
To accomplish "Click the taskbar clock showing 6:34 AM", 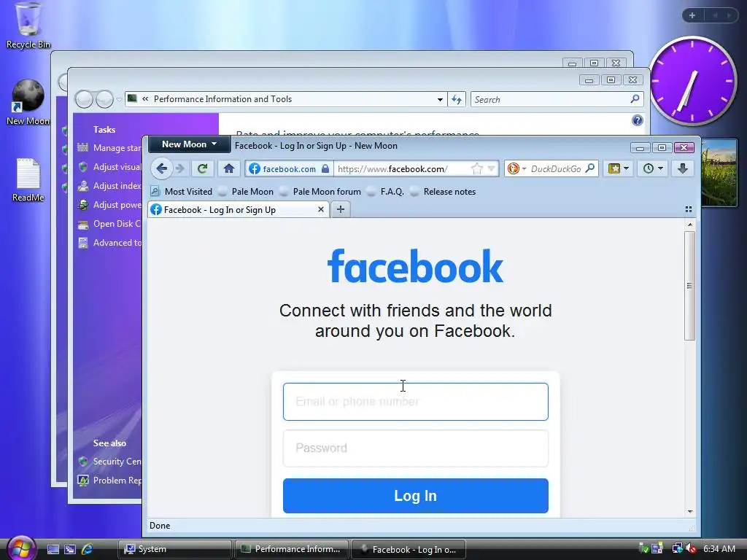I will click(719, 548).
